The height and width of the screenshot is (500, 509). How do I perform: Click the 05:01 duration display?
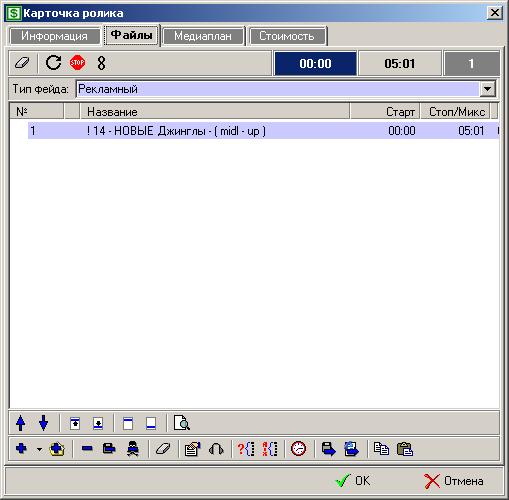[400, 63]
